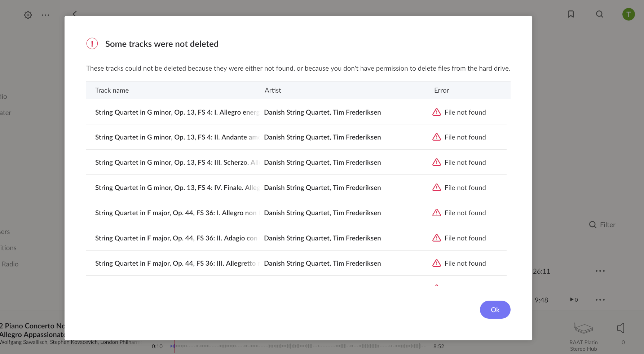Open more options for the 26:11 track
This screenshot has width=644, height=354.
600,271
